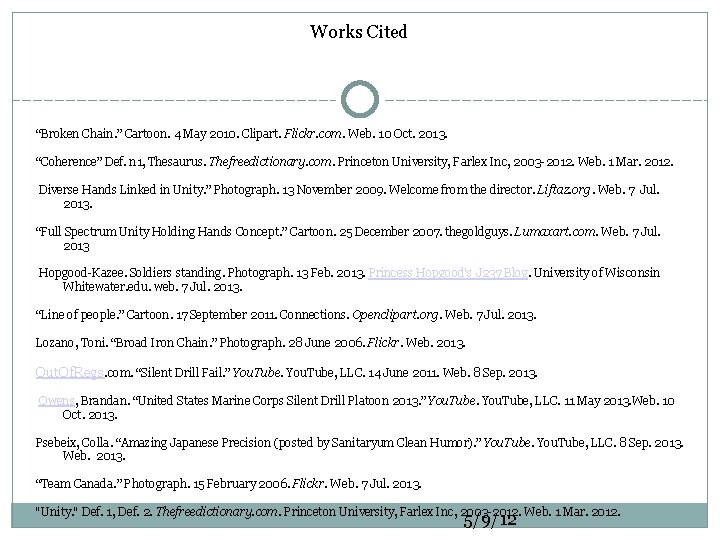
Task: Click the Lumaxart.com italic text
Action: 555,232
